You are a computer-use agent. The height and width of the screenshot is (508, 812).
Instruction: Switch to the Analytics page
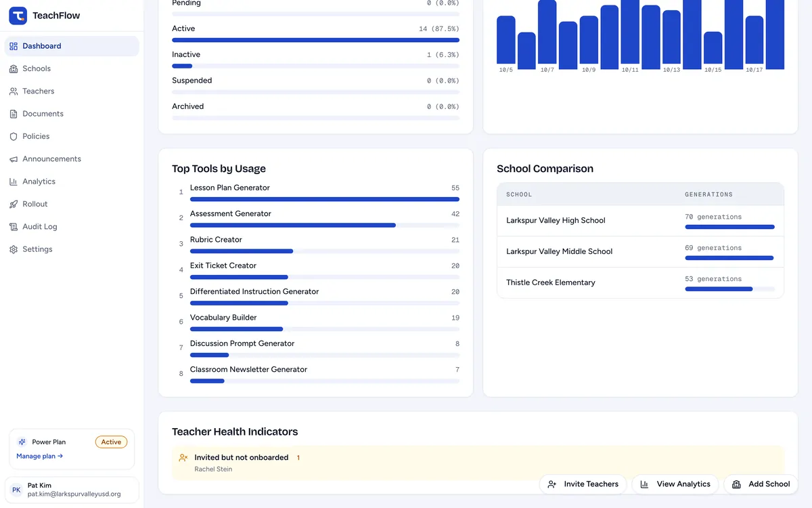pyautogui.click(x=72, y=182)
